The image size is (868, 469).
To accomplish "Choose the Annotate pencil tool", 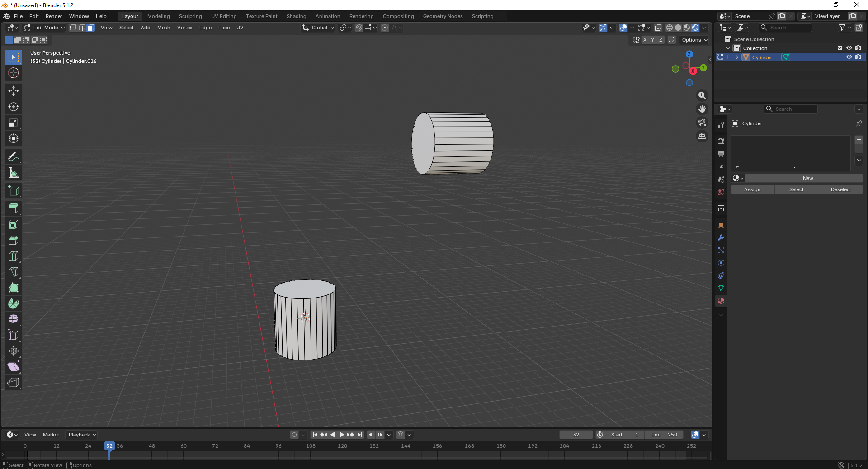I will point(14,156).
